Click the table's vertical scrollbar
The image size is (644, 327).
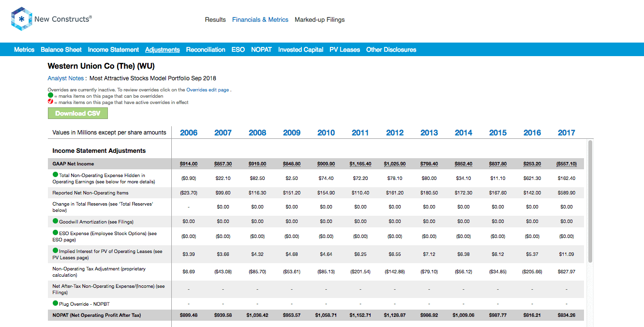[x=590, y=202]
